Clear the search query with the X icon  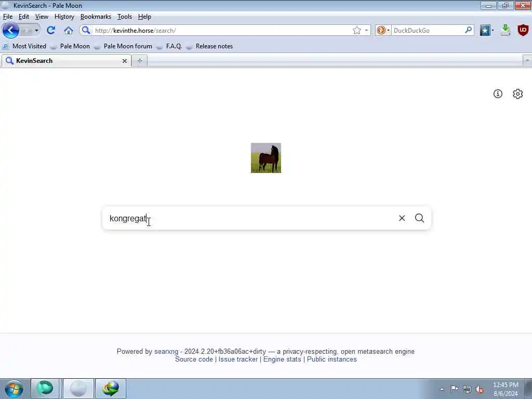pyautogui.click(x=402, y=218)
